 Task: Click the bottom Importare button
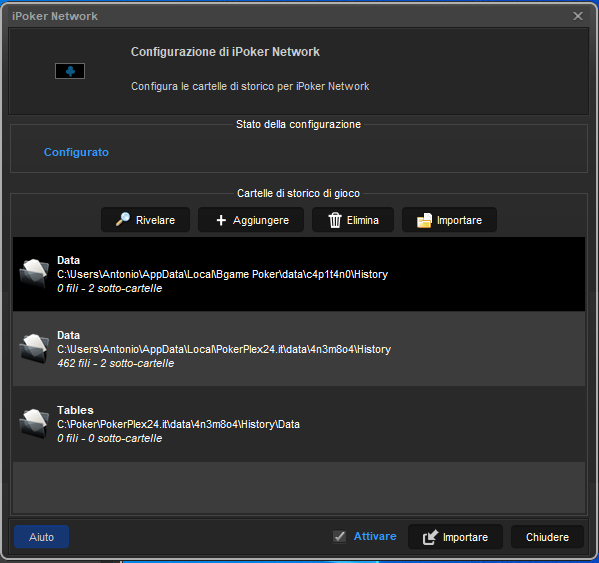tap(455, 537)
